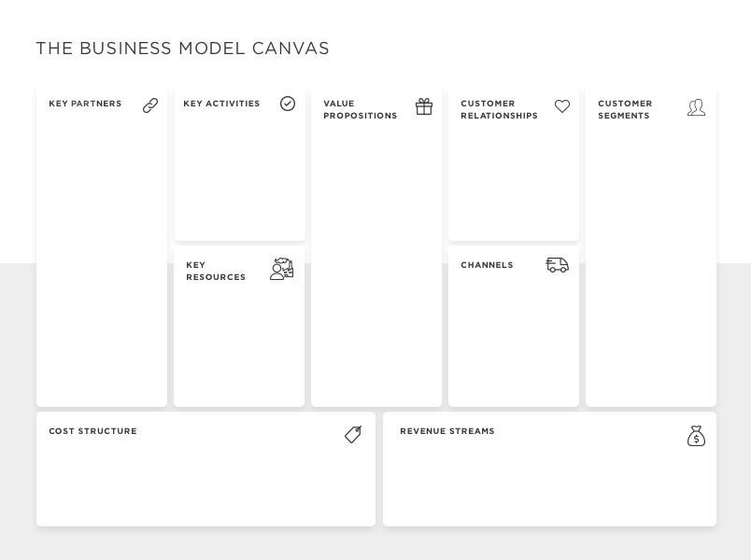Viewport: 751px width, 560px height.
Task: Select the Key Activities heading
Action: coord(221,104)
